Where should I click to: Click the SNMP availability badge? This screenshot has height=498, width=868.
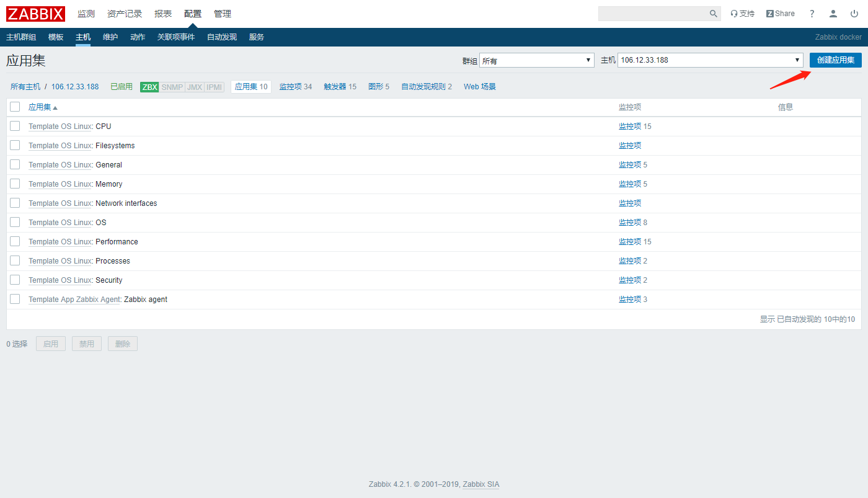[172, 87]
